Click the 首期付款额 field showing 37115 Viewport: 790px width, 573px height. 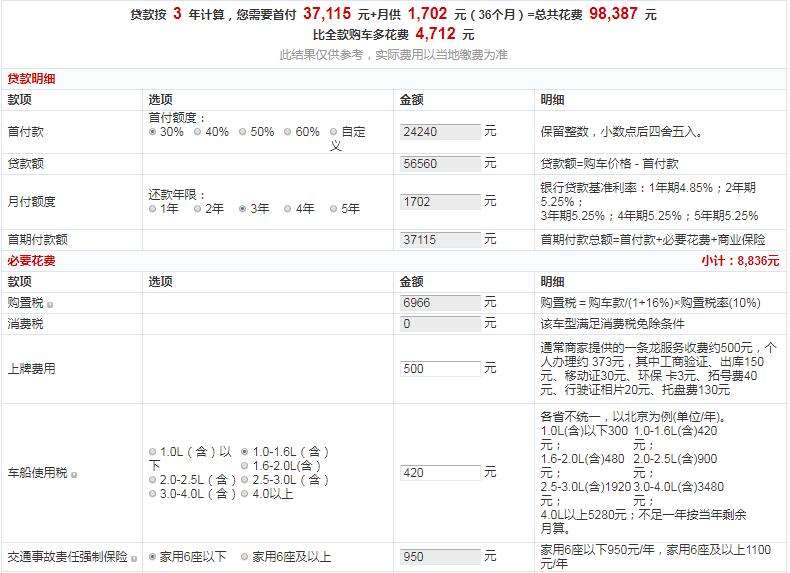click(440, 240)
